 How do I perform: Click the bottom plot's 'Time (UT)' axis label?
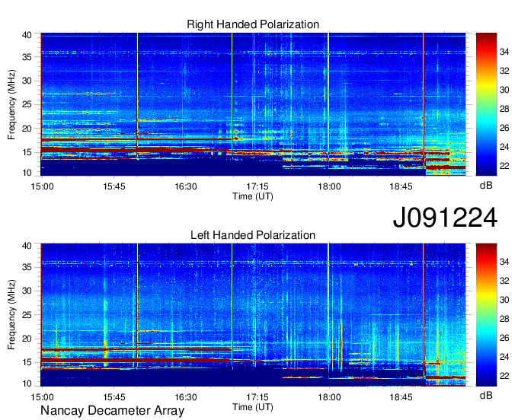[253, 407]
